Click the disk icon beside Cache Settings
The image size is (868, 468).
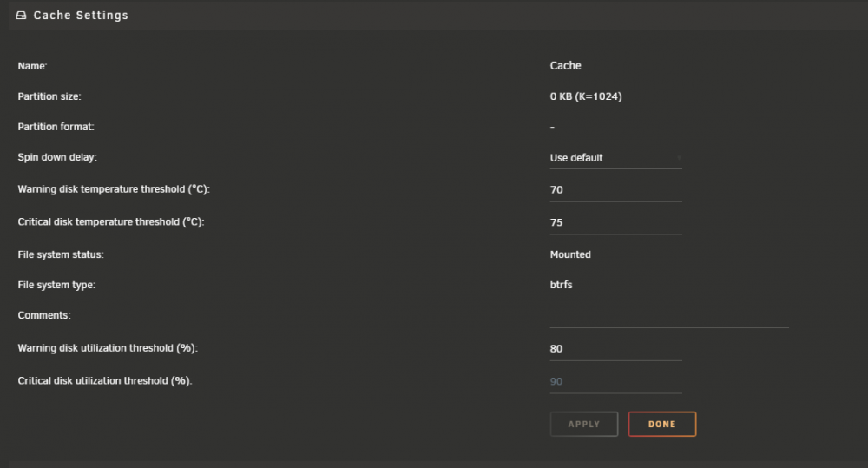click(21, 16)
